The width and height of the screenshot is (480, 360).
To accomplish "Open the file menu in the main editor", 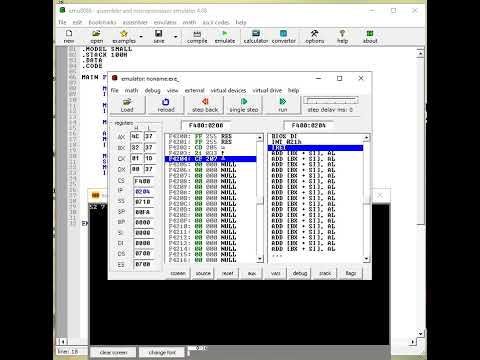I will (62, 22).
